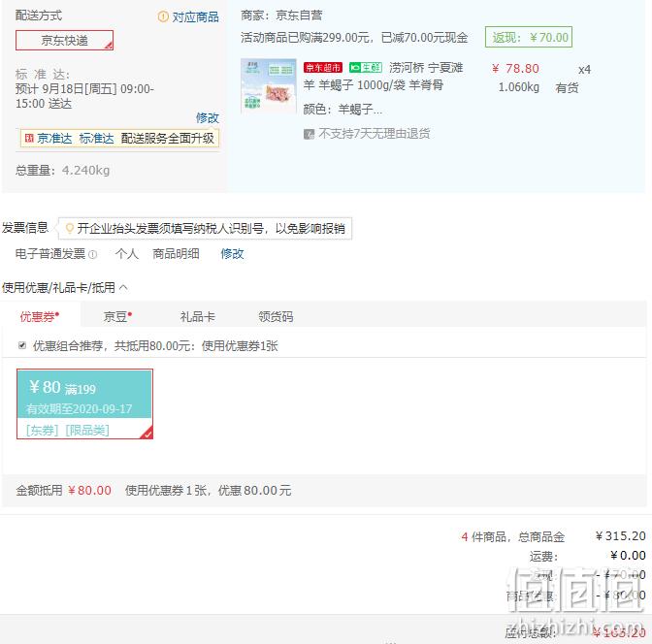Click the 对应商品 info icon
This screenshot has width=652, height=644.
click(x=163, y=16)
